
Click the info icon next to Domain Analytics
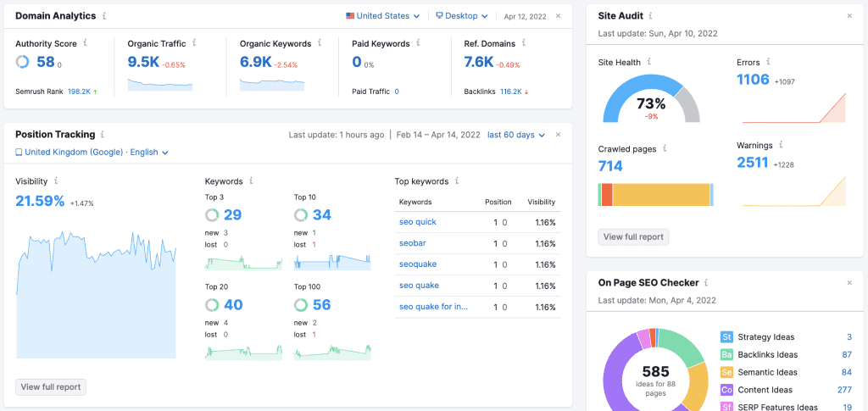[x=104, y=16]
